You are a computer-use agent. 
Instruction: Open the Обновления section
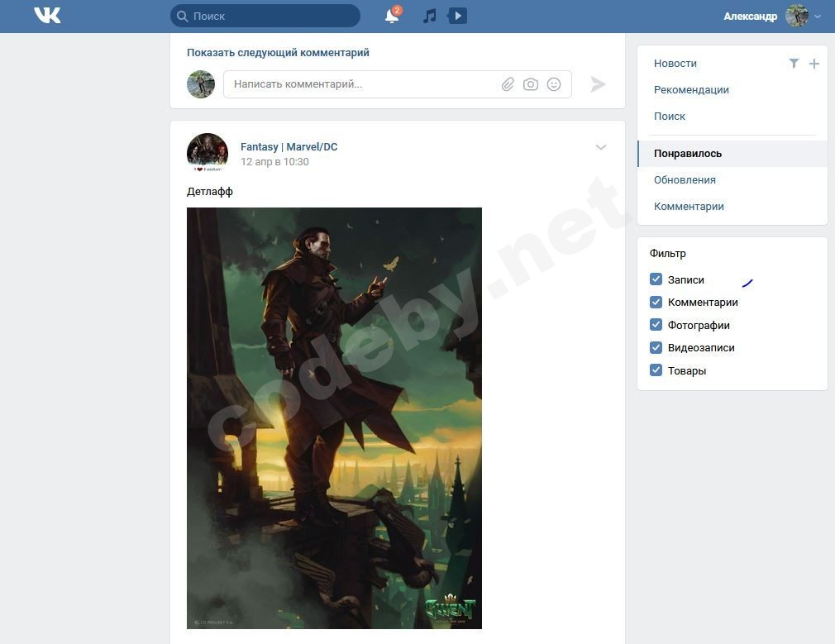tap(685, 179)
